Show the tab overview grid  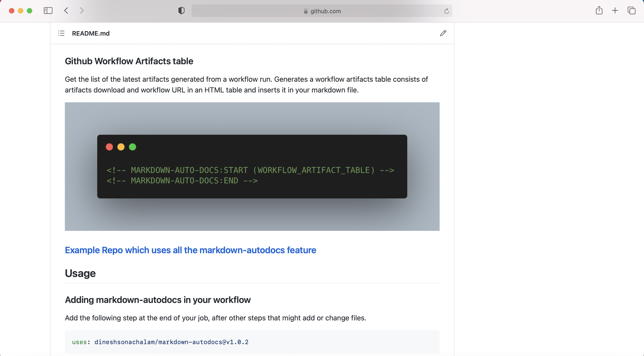coord(631,11)
